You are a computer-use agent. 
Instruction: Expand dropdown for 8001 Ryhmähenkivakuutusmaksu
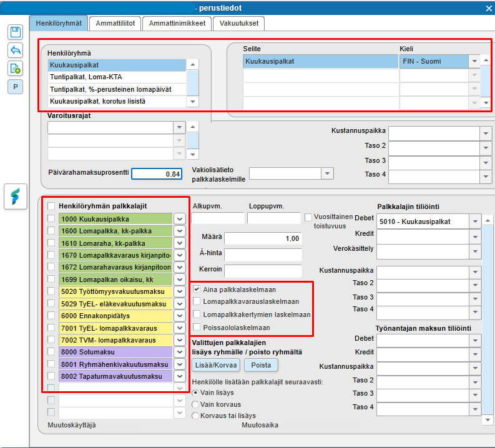click(180, 364)
